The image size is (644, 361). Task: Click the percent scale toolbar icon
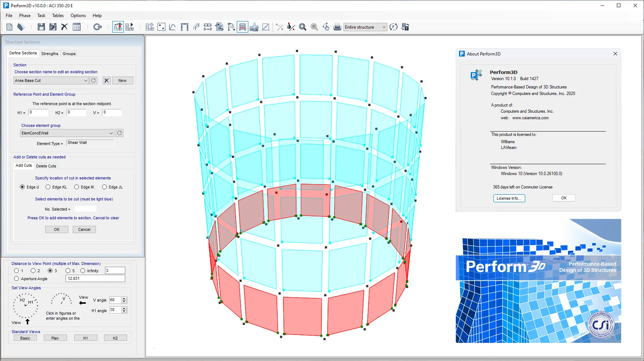pos(279,27)
